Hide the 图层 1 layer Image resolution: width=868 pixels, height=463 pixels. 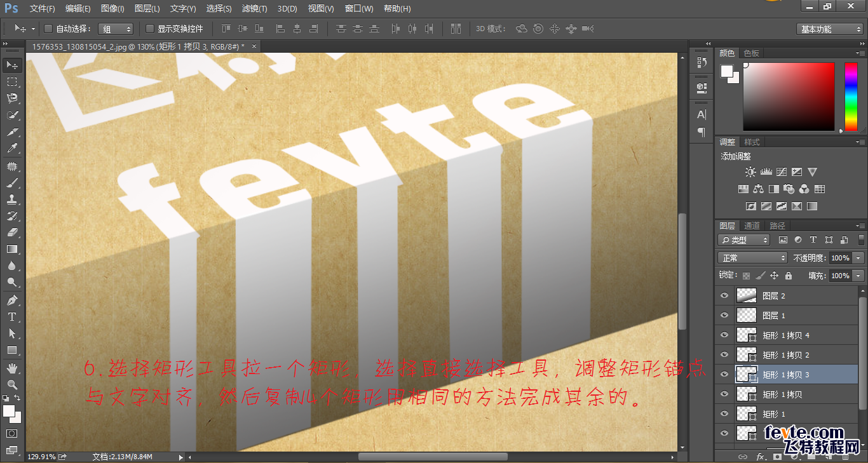724,315
